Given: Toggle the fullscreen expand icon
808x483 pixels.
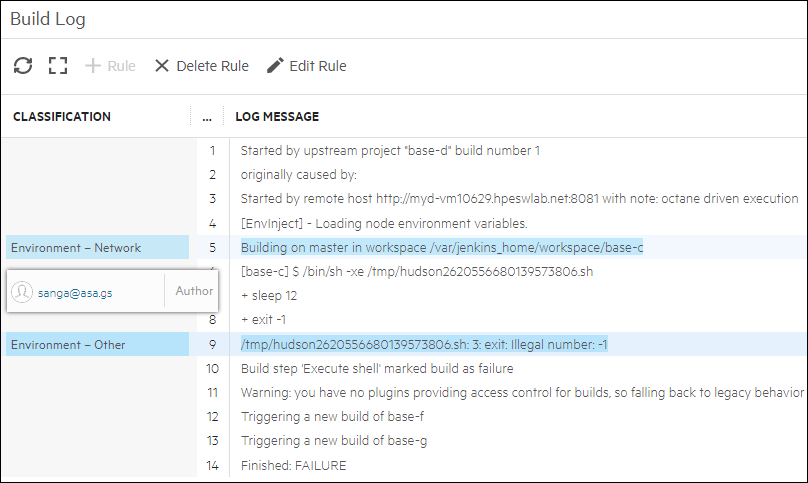Looking at the screenshot, I should (58, 66).
